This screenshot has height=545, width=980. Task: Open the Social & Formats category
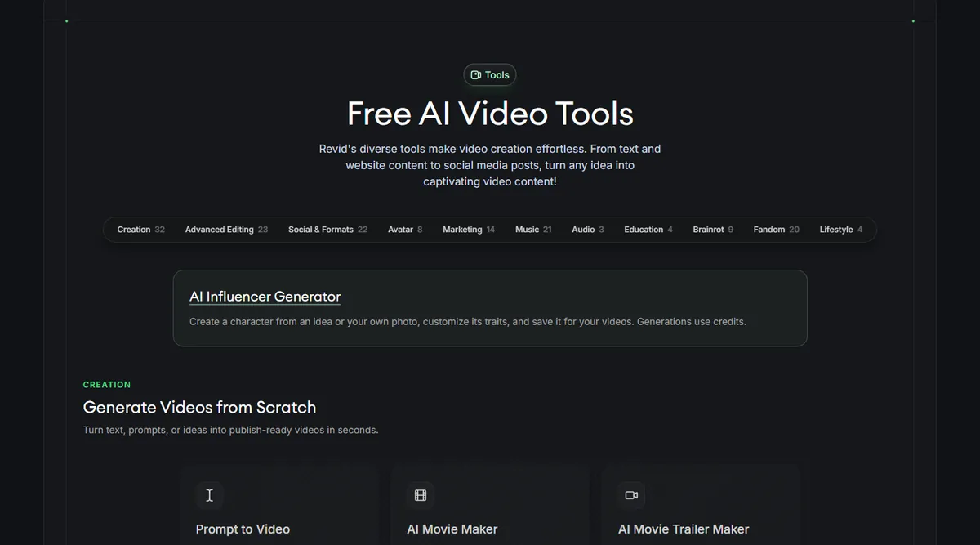(327, 230)
